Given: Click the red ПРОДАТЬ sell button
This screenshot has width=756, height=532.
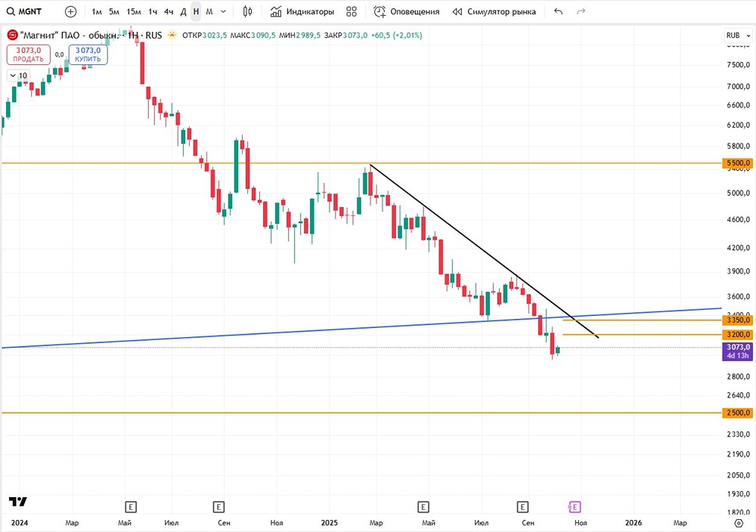Looking at the screenshot, I should [x=28, y=54].
